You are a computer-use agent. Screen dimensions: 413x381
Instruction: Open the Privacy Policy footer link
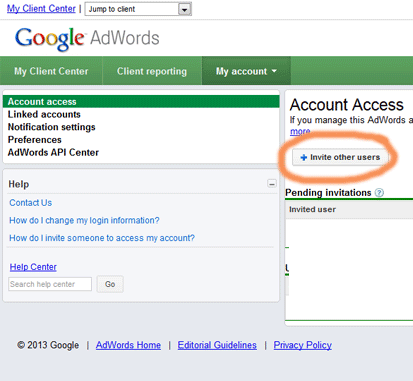click(303, 345)
